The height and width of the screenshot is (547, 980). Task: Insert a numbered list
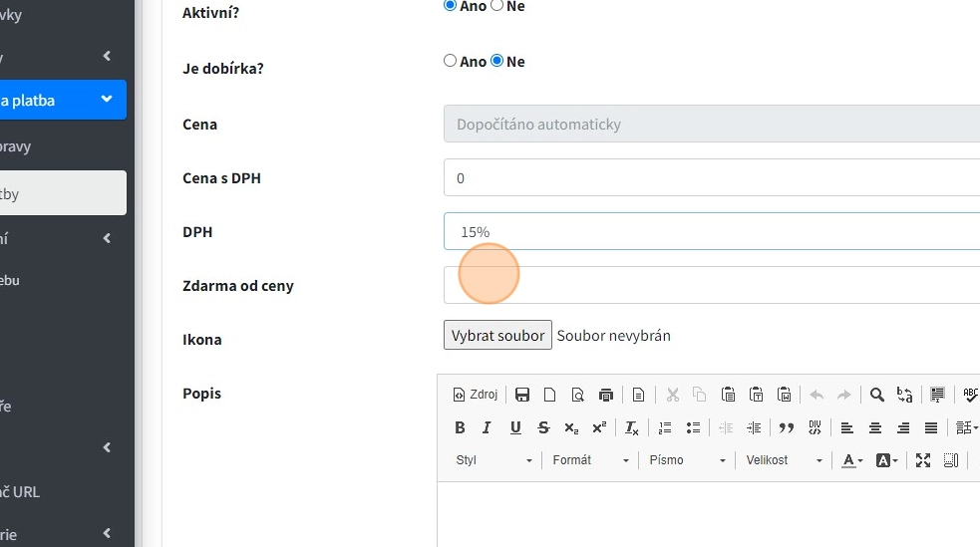[665, 427]
